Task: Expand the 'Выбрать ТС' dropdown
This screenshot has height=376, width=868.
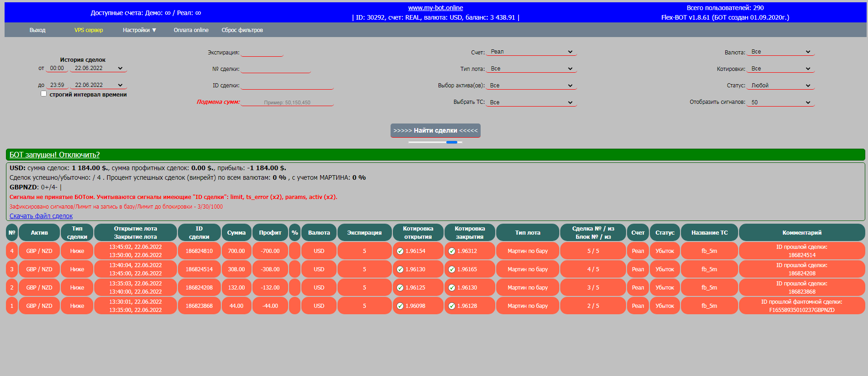Action: [531, 102]
